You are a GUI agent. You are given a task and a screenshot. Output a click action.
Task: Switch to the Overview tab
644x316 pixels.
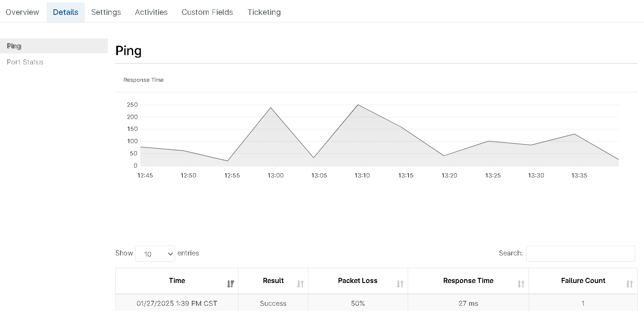22,12
